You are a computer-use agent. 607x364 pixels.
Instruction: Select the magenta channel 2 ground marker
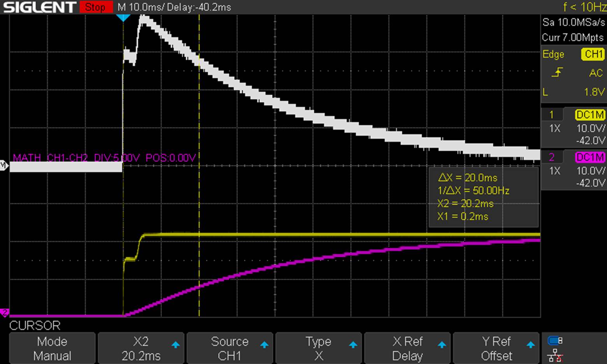(x=5, y=312)
